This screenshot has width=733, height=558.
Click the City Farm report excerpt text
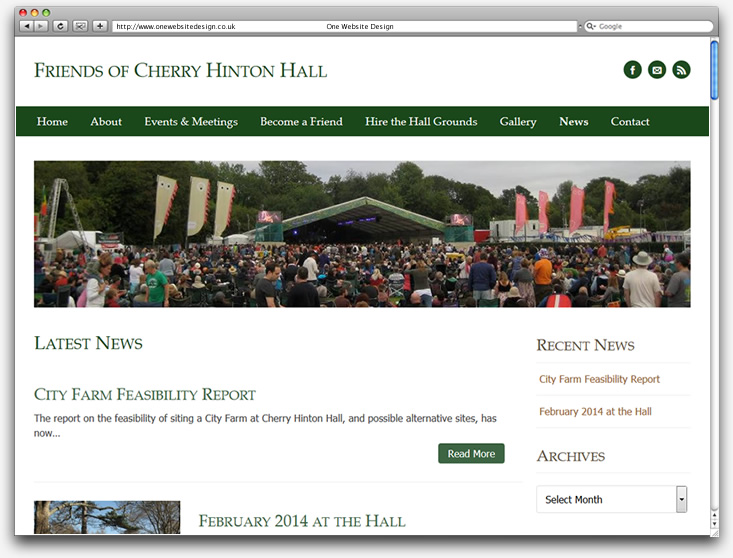(x=265, y=425)
